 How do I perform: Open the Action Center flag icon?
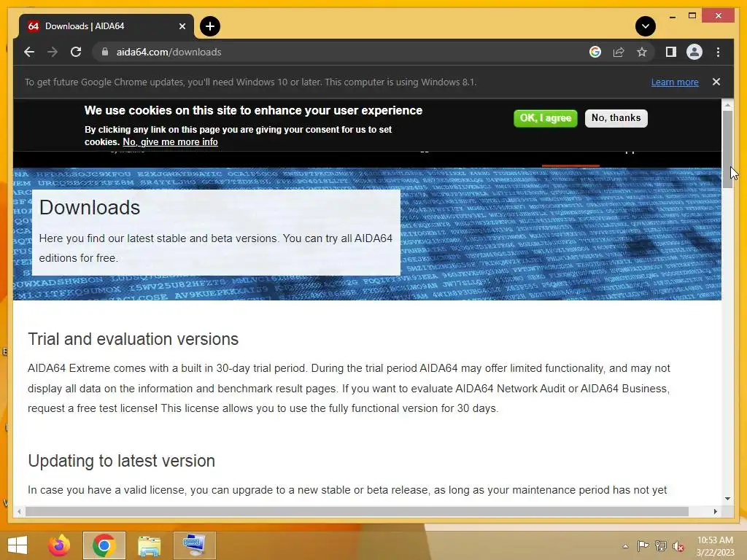[x=643, y=546]
